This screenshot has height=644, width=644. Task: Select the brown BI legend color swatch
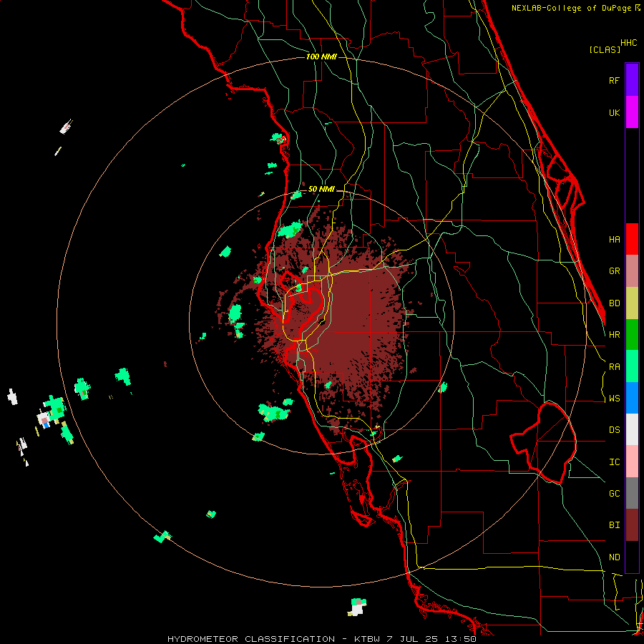click(x=632, y=525)
